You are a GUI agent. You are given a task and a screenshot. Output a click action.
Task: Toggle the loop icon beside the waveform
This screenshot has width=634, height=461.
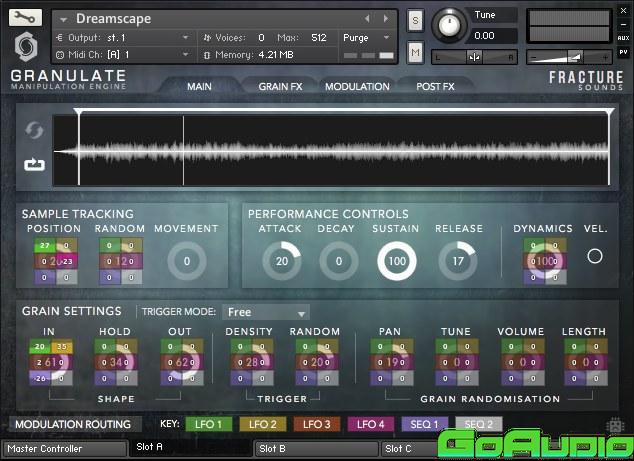[34, 165]
